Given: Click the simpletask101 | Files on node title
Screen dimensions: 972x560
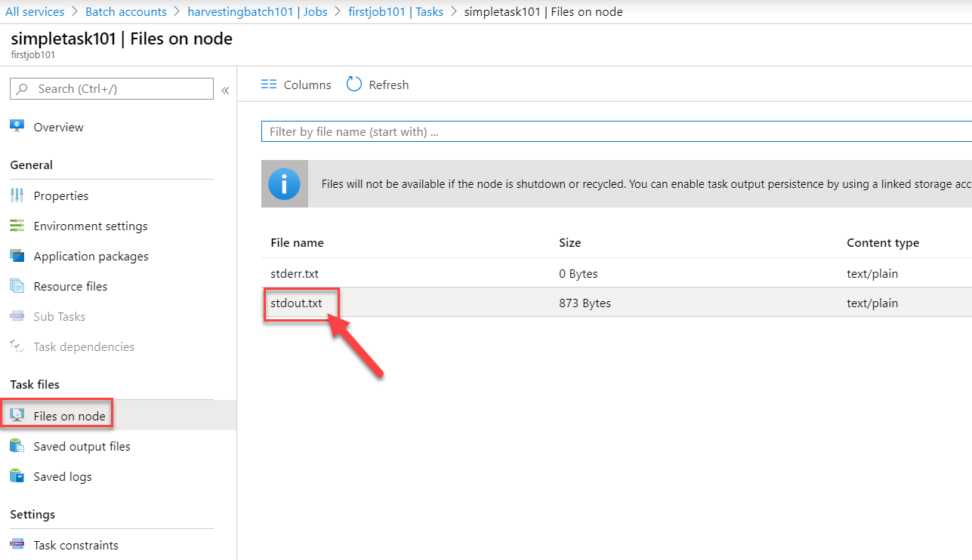Looking at the screenshot, I should pos(122,38).
